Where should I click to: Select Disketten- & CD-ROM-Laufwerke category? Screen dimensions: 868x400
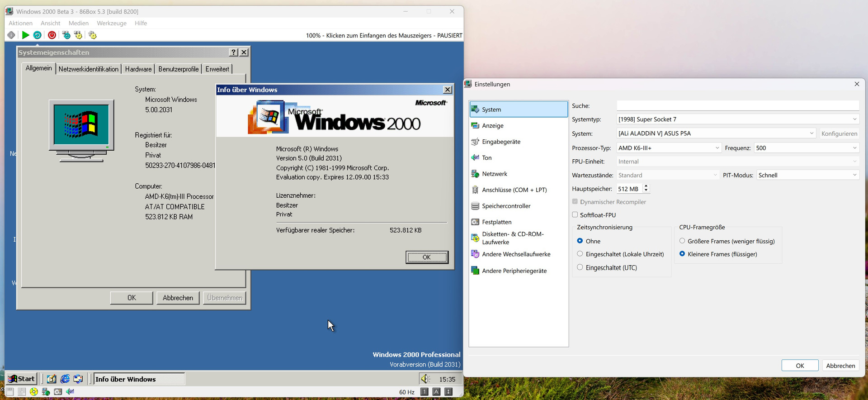click(519, 238)
